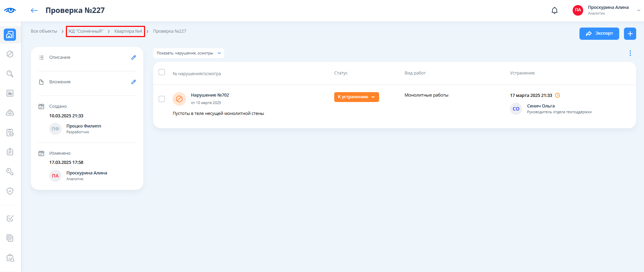644x272 pixels.
Task: Click the pencil icon next to Описание
Action: coord(133,57)
